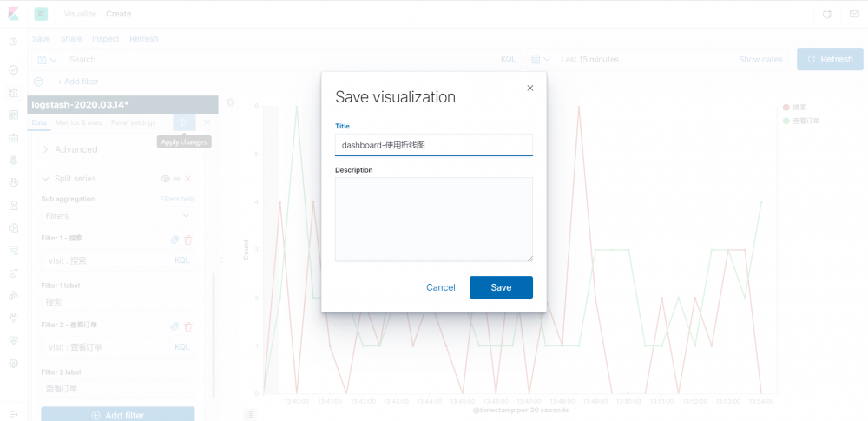Expand the sidebar navigation at bottom
The image size is (868, 421).
[14, 414]
